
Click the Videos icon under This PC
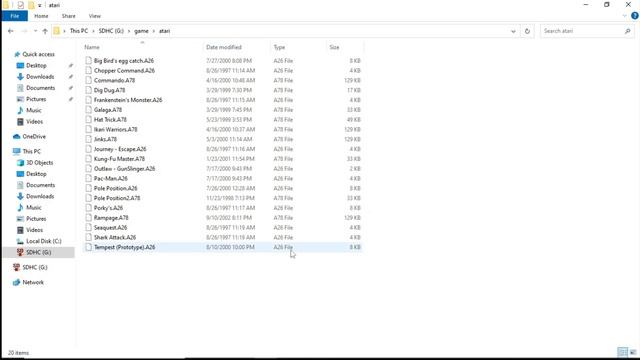[x=20, y=230]
